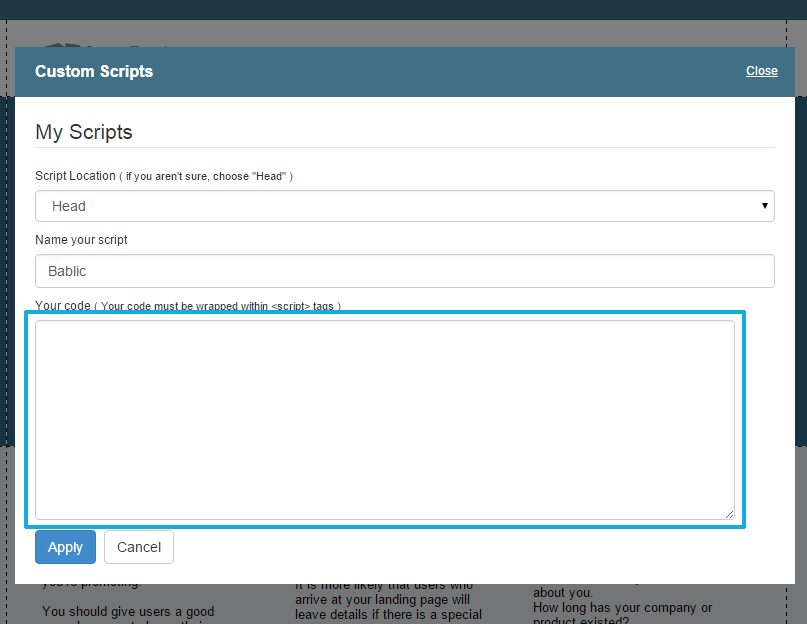This screenshot has width=807, height=624.
Task: Click background paragraph about landing page users
Action: pyautogui.click(x=390, y=600)
